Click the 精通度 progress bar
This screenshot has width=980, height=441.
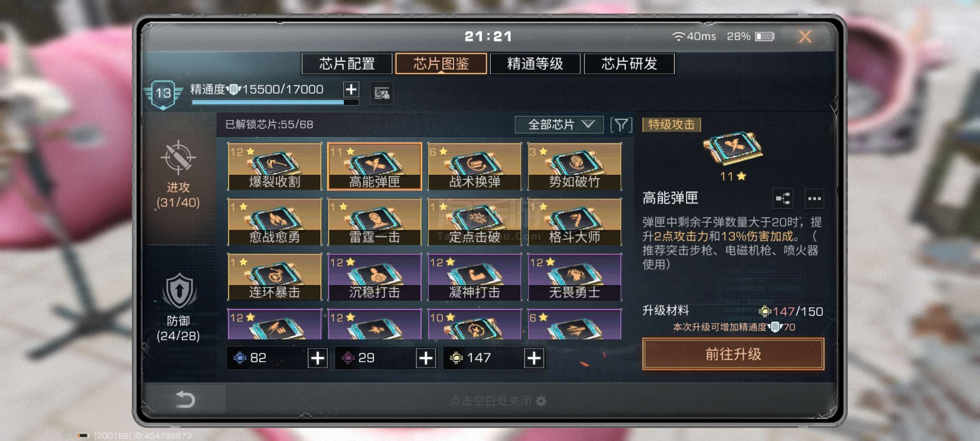[x=275, y=102]
